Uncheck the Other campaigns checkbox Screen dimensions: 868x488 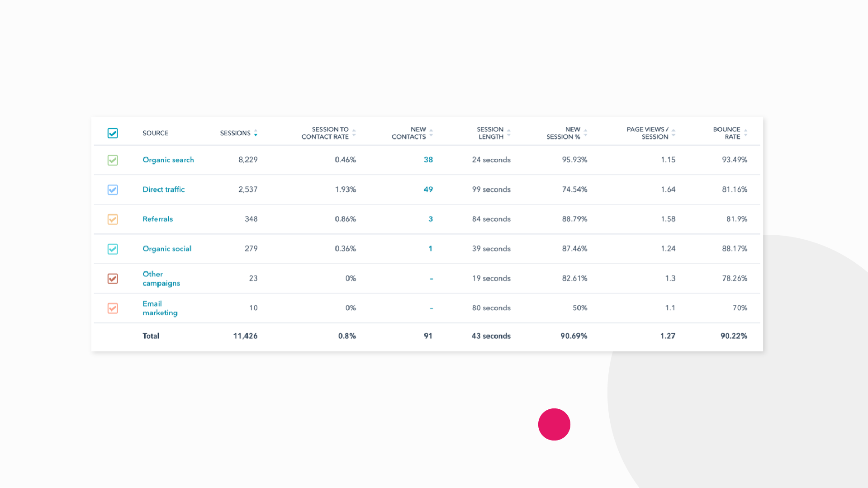(x=113, y=279)
